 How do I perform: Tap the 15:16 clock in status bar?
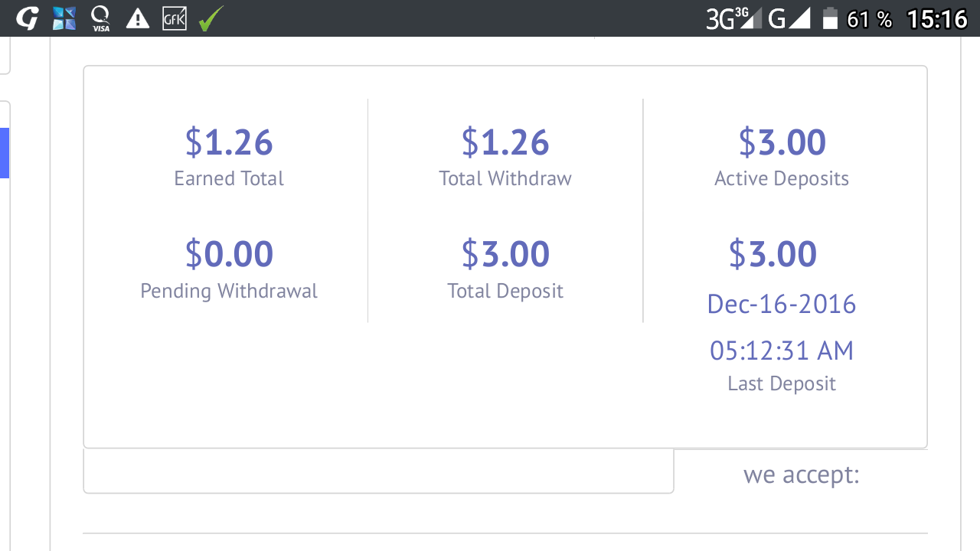point(937,18)
